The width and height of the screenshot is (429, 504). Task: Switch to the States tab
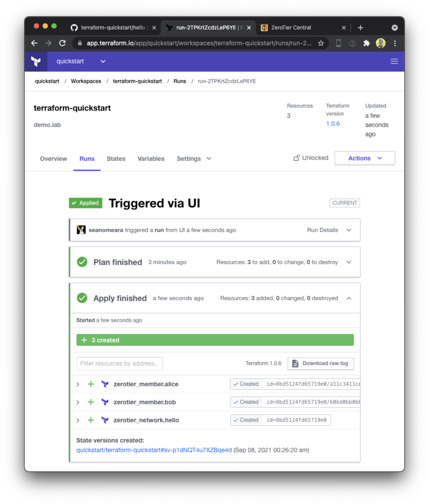116,159
